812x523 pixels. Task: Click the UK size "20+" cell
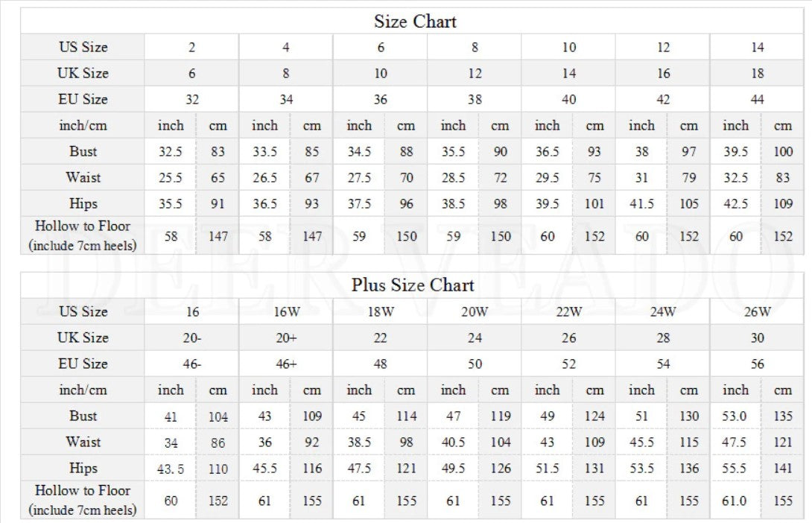[286, 338]
